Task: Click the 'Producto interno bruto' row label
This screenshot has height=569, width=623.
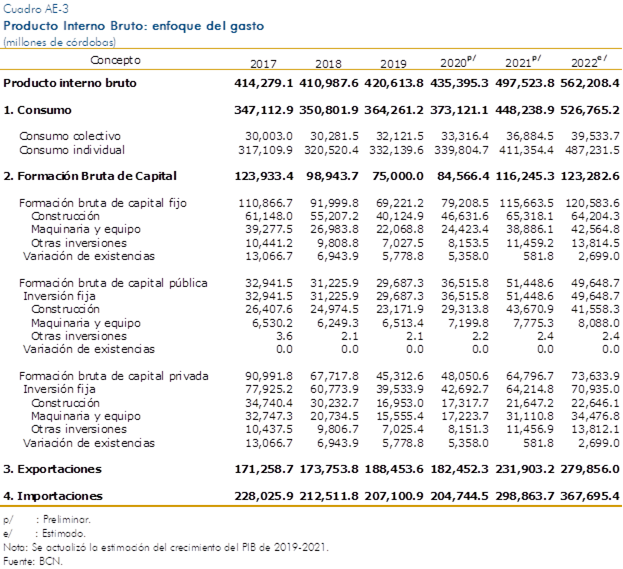Action: click(x=70, y=83)
